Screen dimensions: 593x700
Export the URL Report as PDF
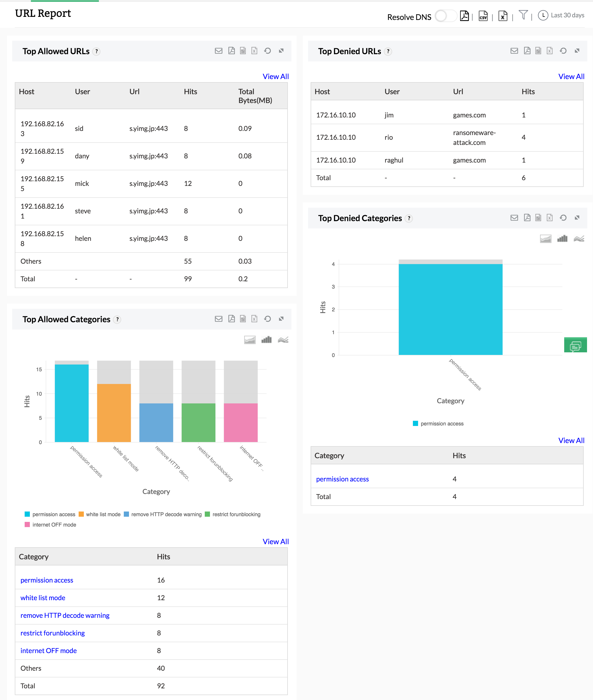pos(465,16)
